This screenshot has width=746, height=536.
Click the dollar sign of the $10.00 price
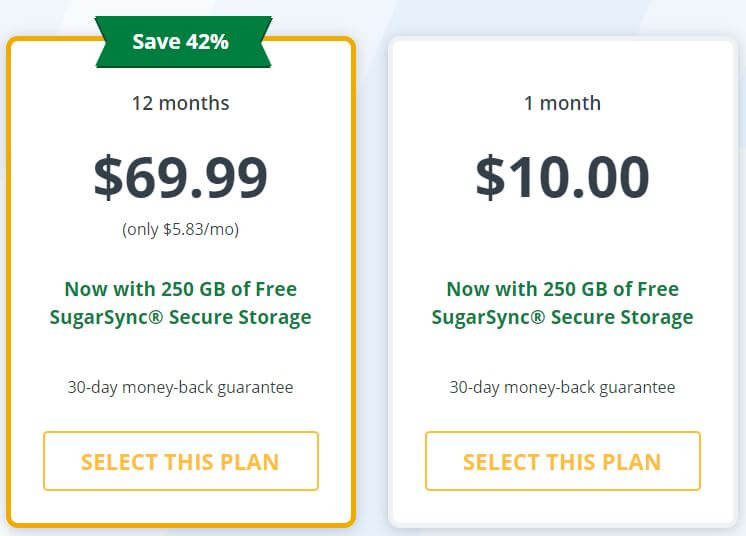pos(491,177)
